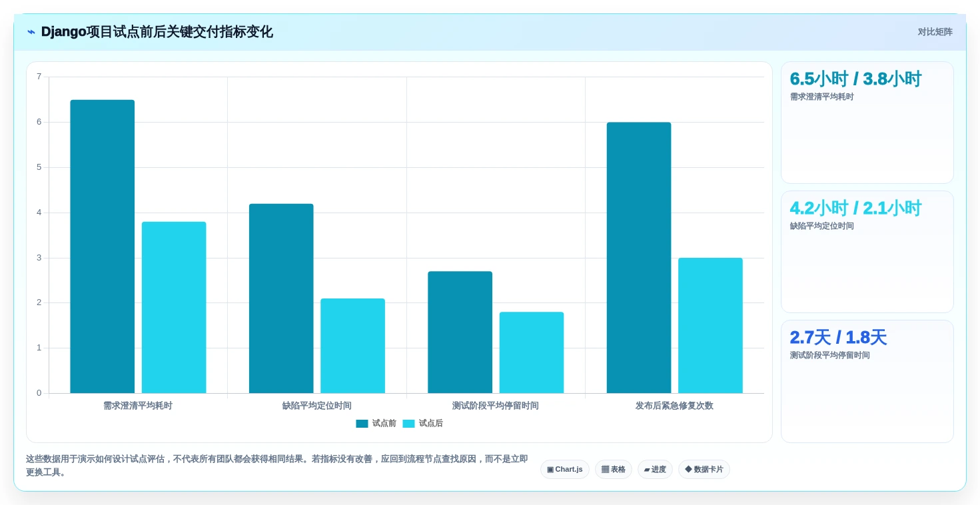The width and height of the screenshot is (980, 505).
Task: Click the 试点前 bar for 测试阶段平均停留时间
Action: 460,332
